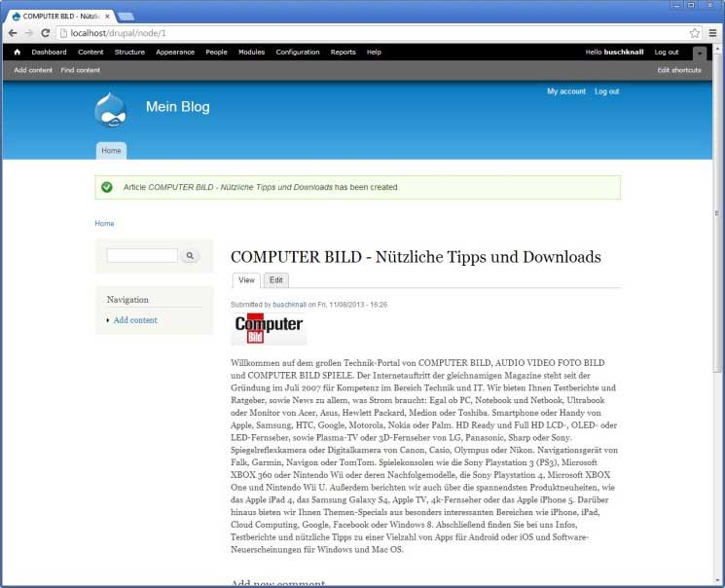Click the browser address bar
Viewport: 725px width, 588px height.
[372, 33]
